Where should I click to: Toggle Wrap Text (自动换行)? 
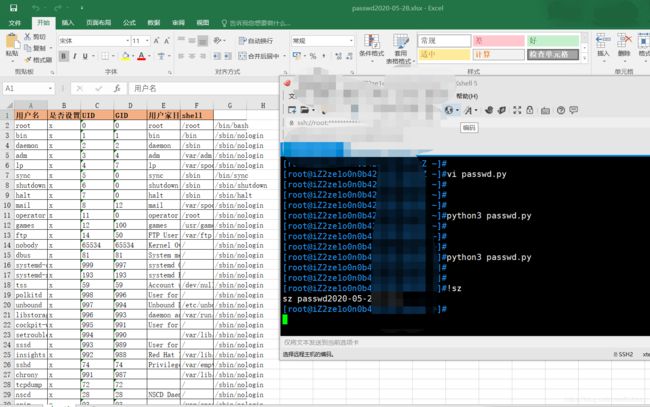pos(256,41)
